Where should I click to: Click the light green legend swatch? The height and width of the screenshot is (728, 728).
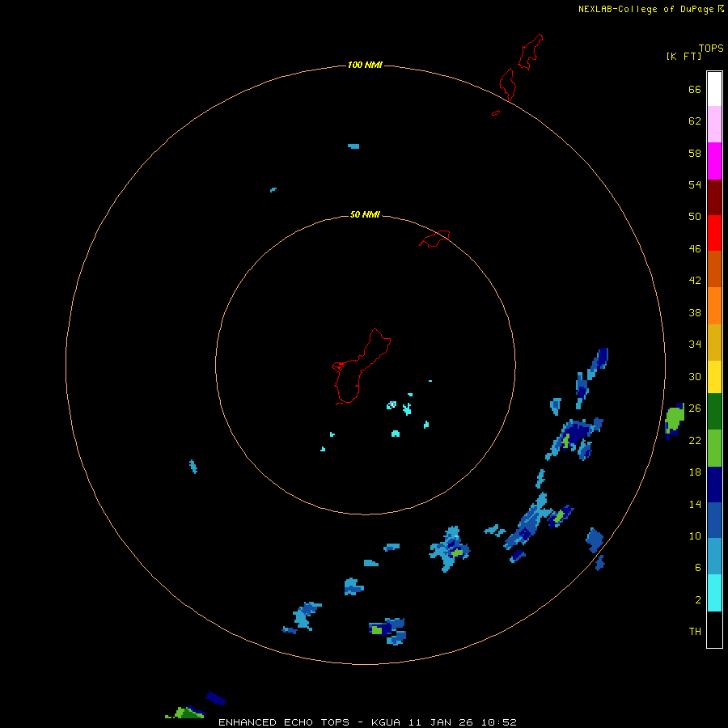click(714, 448)
